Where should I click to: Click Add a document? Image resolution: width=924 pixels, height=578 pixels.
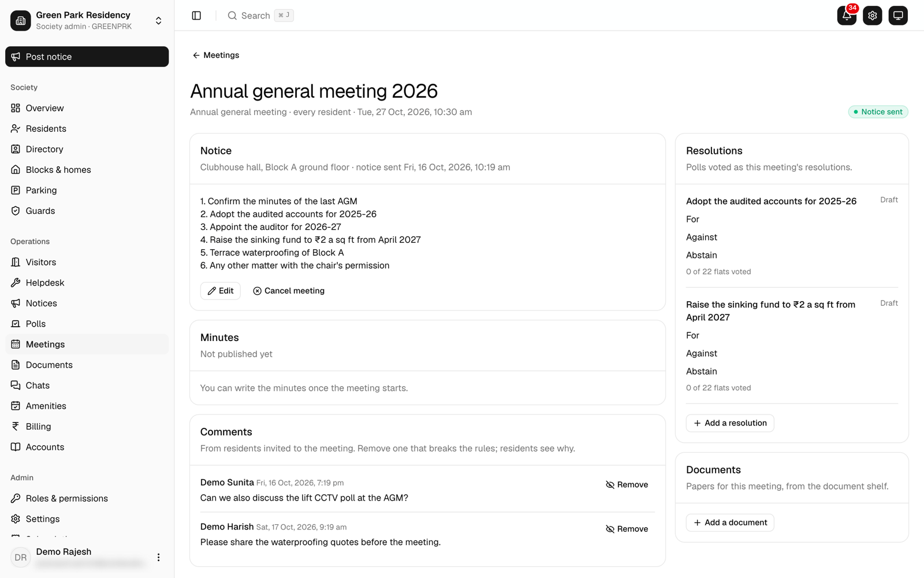pyautogui.click(x=730, y=523)
